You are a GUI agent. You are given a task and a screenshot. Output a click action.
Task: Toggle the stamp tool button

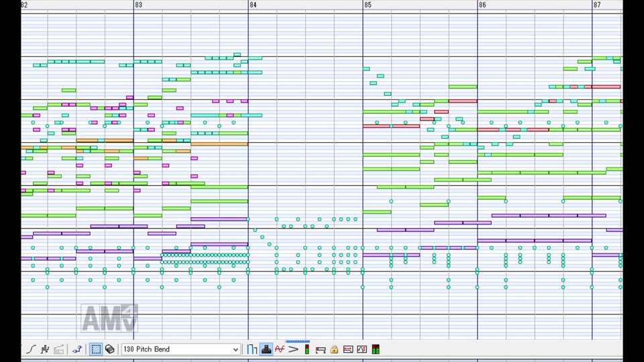click(266, 349)
